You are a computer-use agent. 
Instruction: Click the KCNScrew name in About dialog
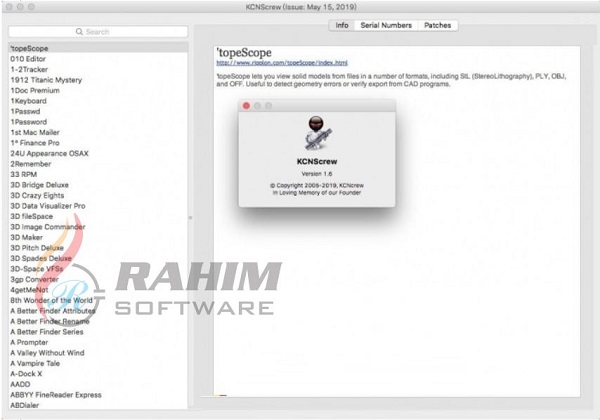click(317, 161)
